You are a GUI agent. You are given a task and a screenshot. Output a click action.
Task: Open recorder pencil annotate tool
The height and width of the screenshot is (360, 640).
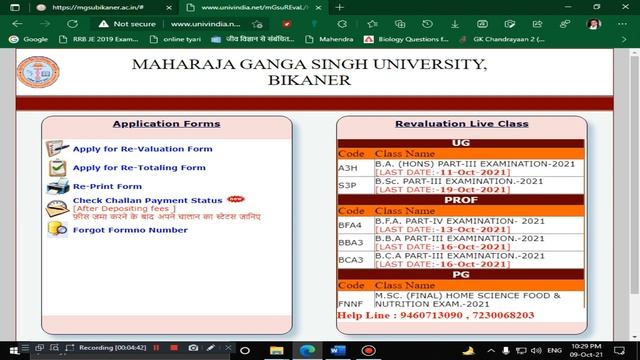211,348
